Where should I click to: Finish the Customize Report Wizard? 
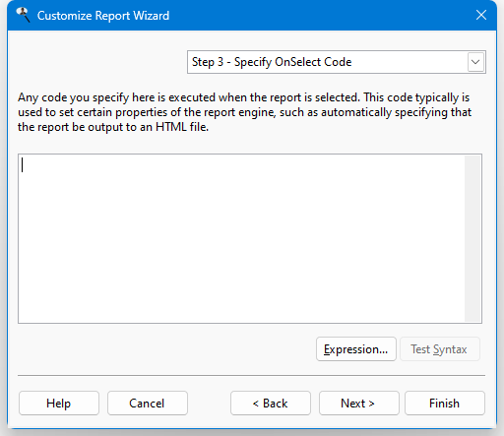pos(445,403)
